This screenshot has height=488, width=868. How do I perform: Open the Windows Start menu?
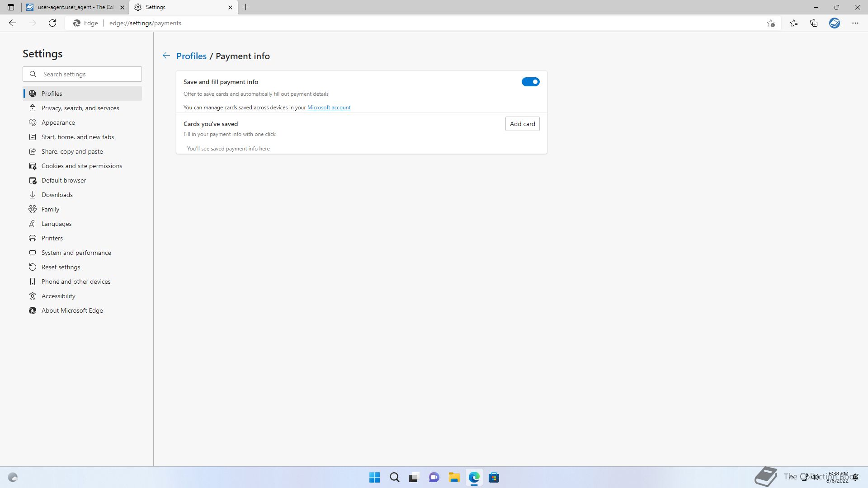[374, 478]
